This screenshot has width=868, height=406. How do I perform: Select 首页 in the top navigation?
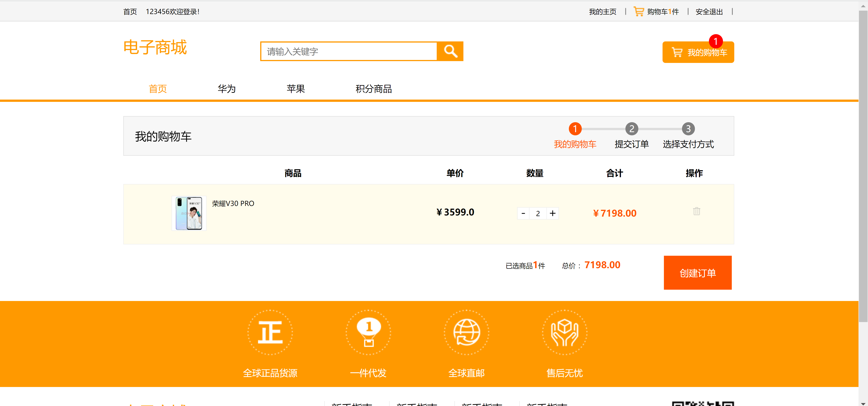tap(157, 89)
